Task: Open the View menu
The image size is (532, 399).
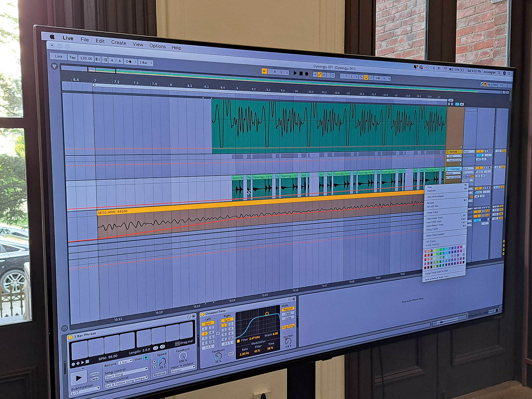Action: click(x=138, y=44)
